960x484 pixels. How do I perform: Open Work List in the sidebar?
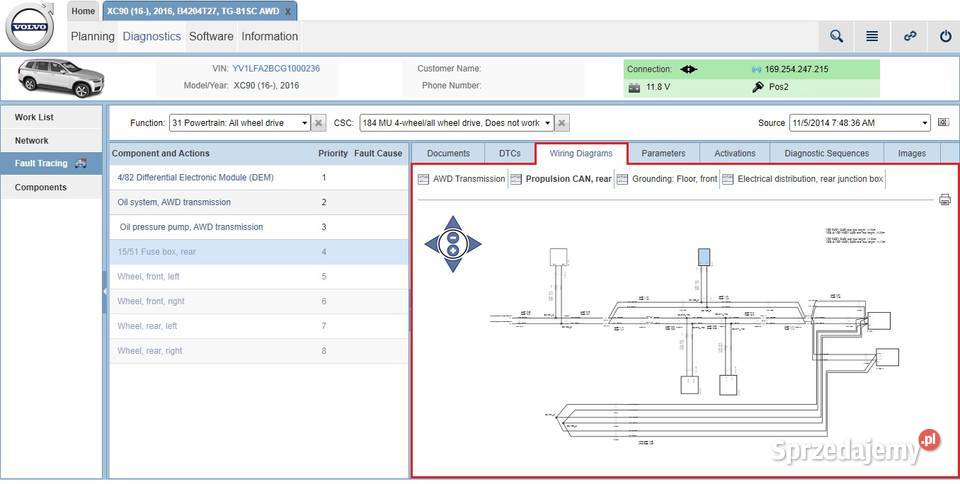click(x=51, y=117)
